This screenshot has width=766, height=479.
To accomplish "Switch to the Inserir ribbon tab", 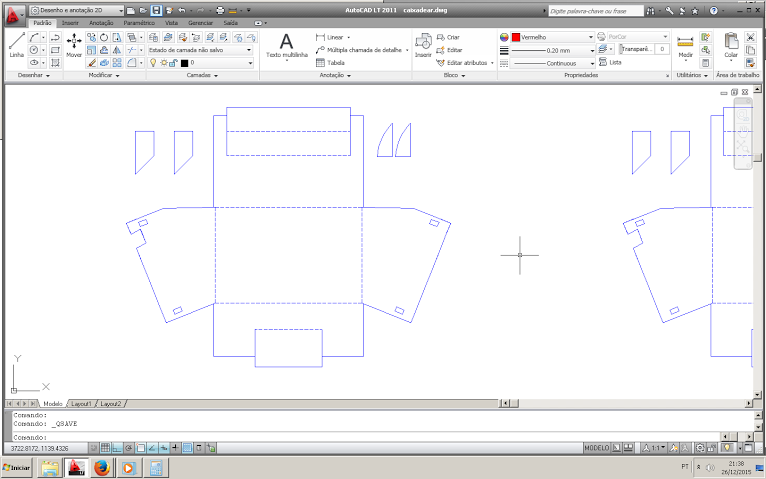I will (70, 23).
